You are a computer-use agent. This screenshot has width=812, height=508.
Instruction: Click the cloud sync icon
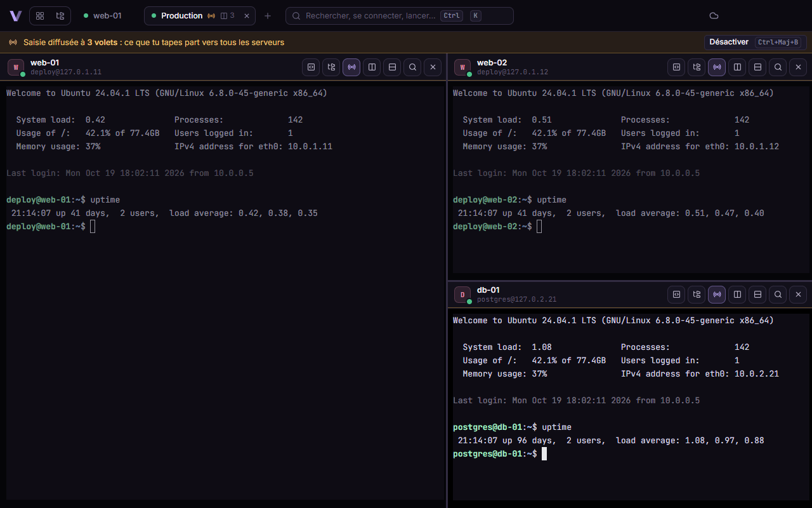(x=714, y=16)
